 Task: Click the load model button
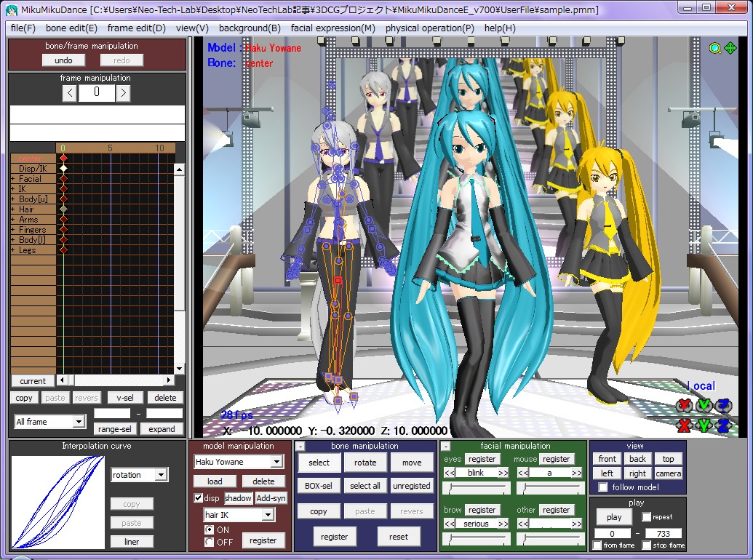click(x=215, y=481)
